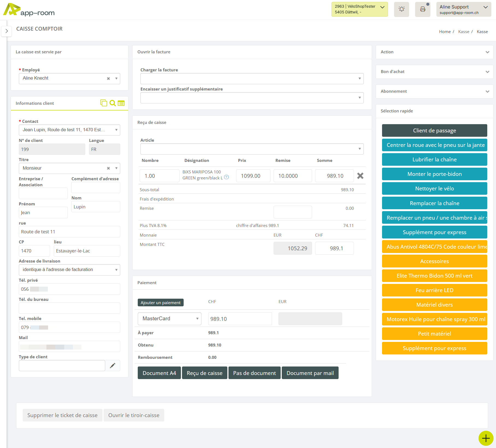The height and width of the screenshot is (448, 496).
Task: Go to Home breadcrumb link
Action: click(x=445, y=32)
